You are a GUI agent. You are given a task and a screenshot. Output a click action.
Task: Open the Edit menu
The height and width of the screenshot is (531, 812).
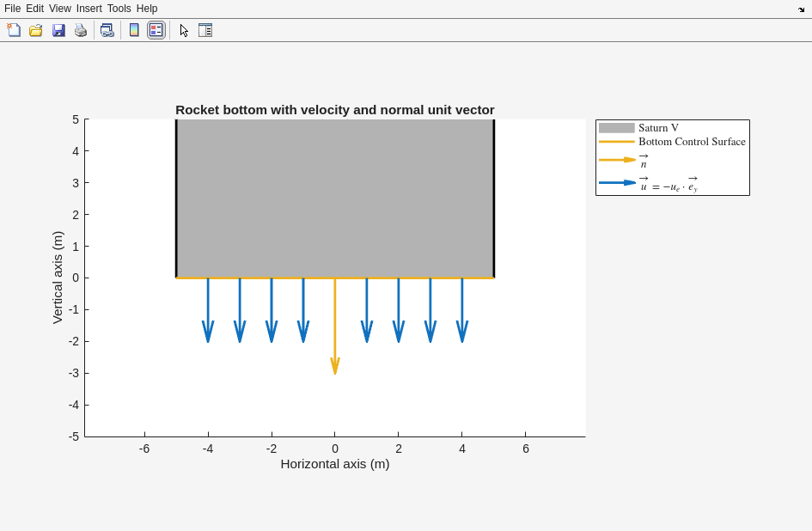[34, 9]
